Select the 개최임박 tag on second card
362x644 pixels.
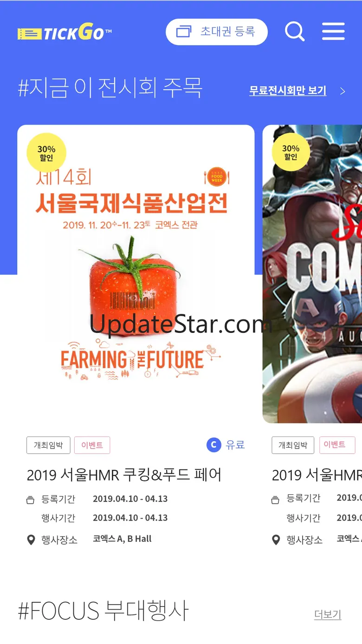coord(293,445)
